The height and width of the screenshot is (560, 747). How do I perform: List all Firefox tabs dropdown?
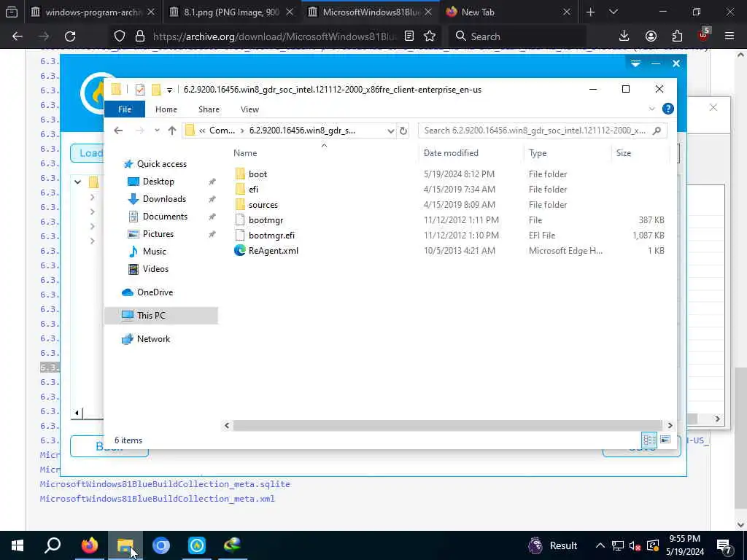613,12
